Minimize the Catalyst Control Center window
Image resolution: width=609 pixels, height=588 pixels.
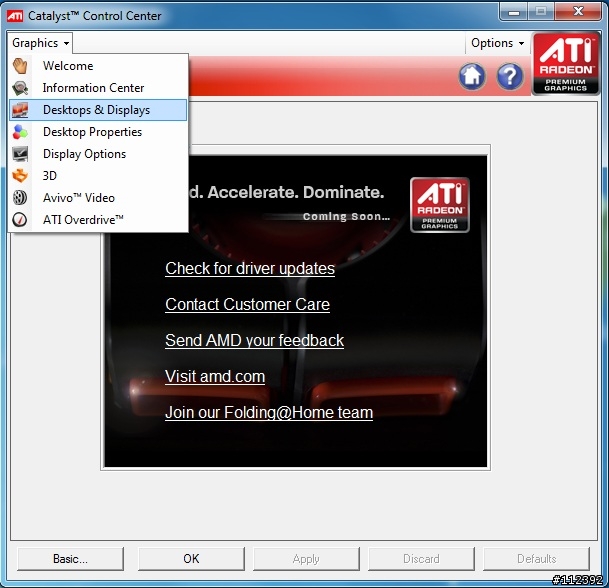tap(514, 12)
